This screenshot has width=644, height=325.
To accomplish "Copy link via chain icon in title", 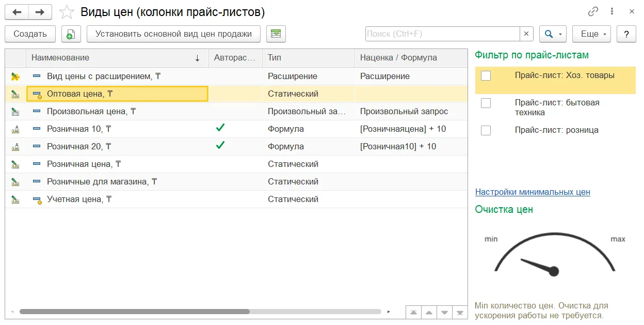I will pyautogui.click(x=593, y=11).
